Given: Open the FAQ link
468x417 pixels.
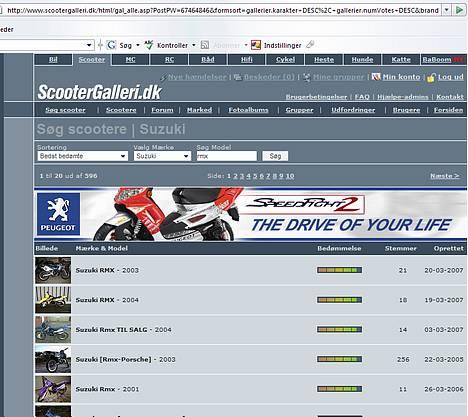Looking at the screenshot, I should pos(362,97).
